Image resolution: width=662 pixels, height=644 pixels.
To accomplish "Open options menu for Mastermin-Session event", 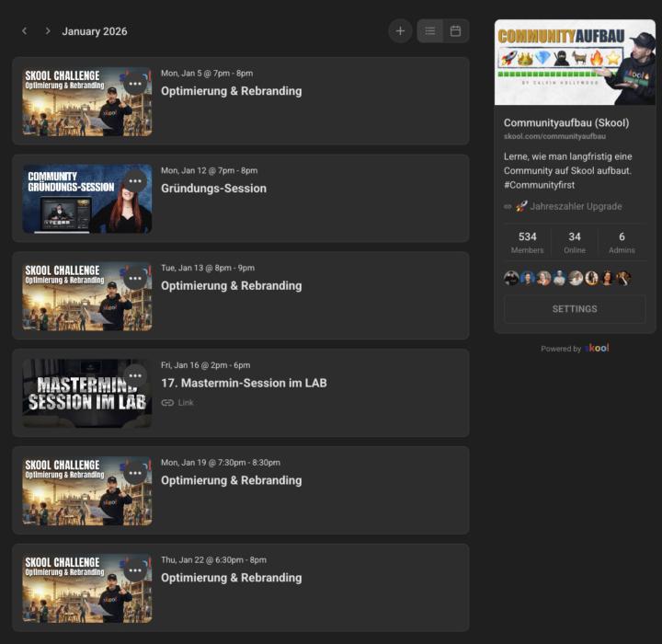I will tap(135, 375).
